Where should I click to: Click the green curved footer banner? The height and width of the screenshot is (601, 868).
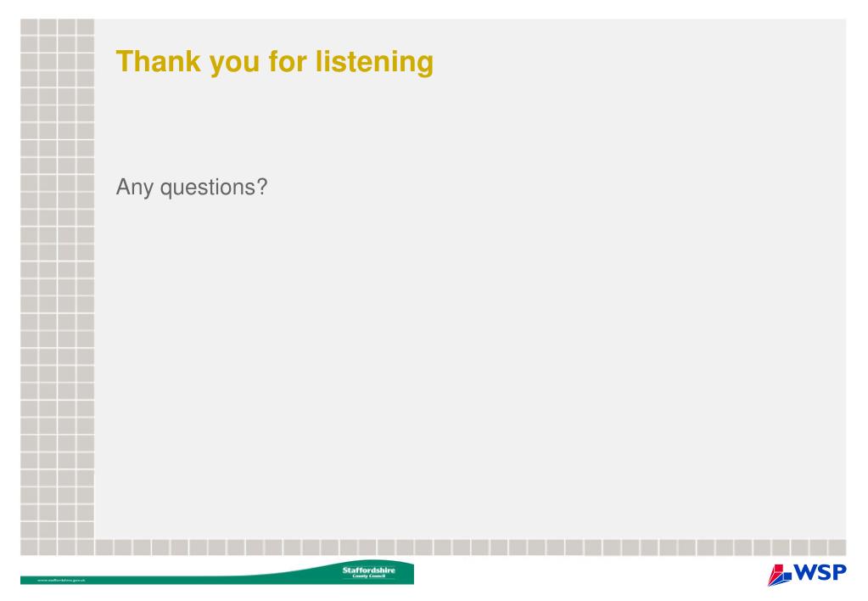(x=217, y=574)
